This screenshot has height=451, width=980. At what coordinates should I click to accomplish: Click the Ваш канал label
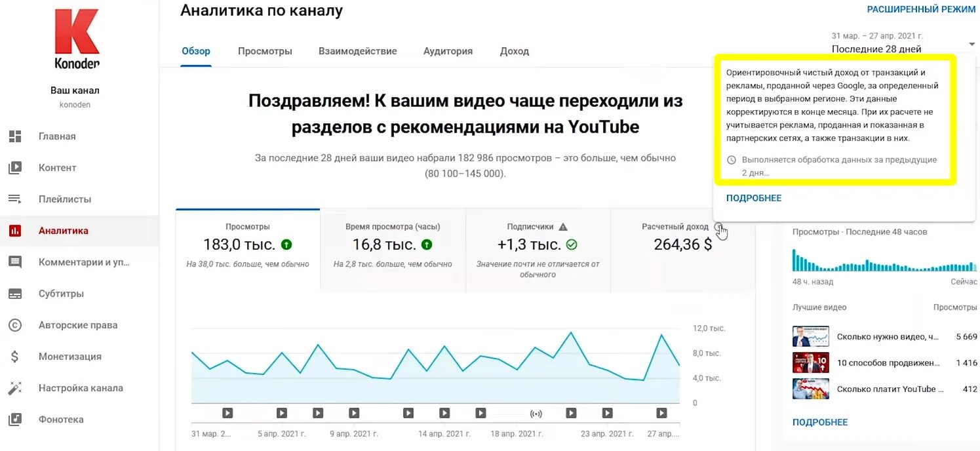(x=75, y=90)
